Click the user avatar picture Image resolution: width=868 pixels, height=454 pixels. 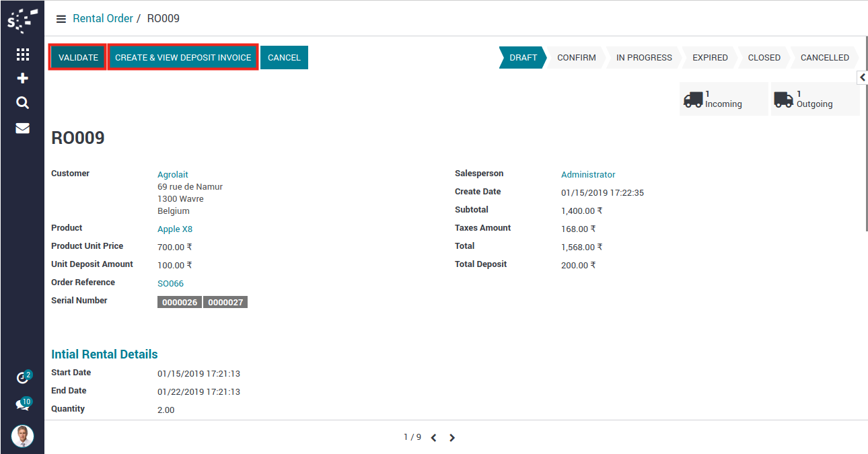pyautogui.click(x=22, y=437)
